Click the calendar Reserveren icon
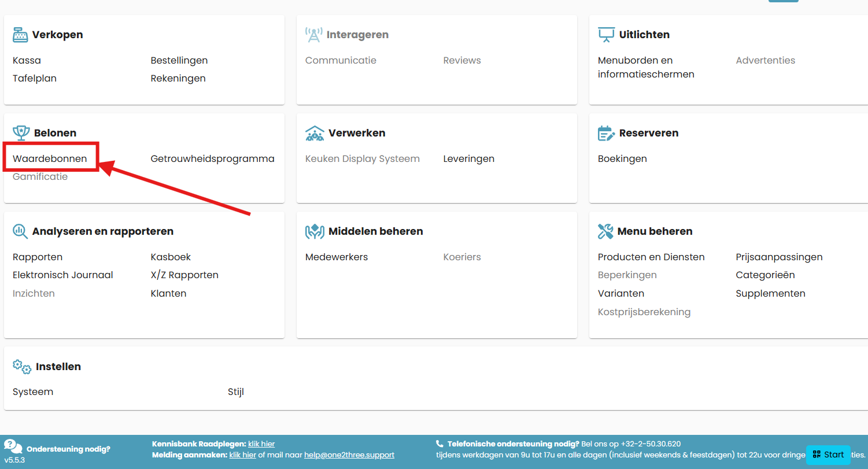This screenshot has height=469, width=868. [x=605, y=133]
